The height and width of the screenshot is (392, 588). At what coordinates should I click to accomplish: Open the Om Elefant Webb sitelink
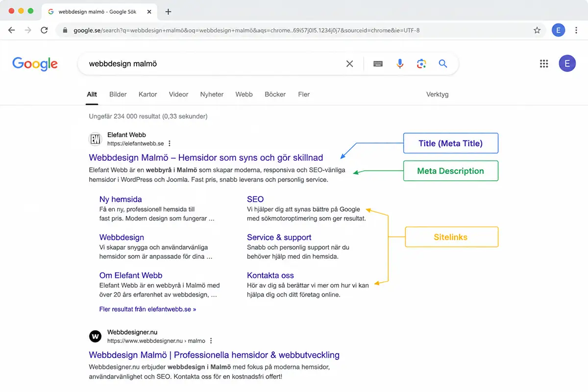click(131, 275)
